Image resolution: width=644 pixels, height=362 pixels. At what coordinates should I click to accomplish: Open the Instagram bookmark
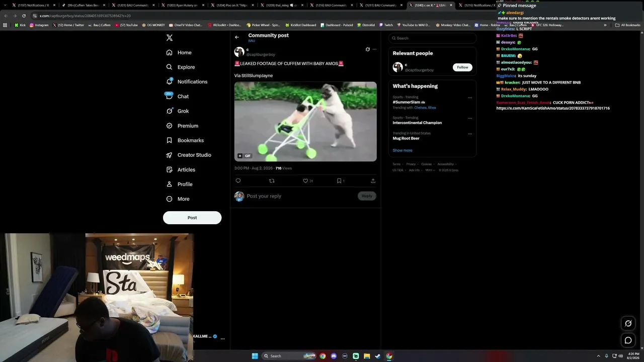tap(39, 25)
